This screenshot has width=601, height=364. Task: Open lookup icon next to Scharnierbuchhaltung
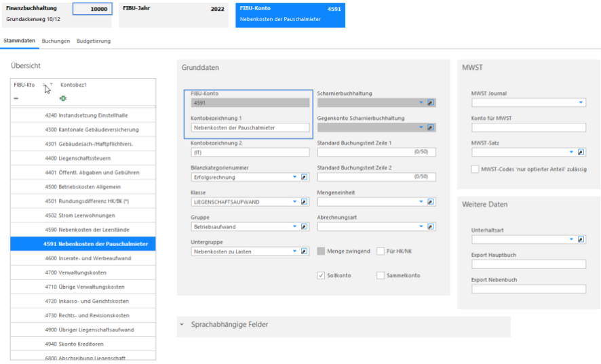coord(431,102)
